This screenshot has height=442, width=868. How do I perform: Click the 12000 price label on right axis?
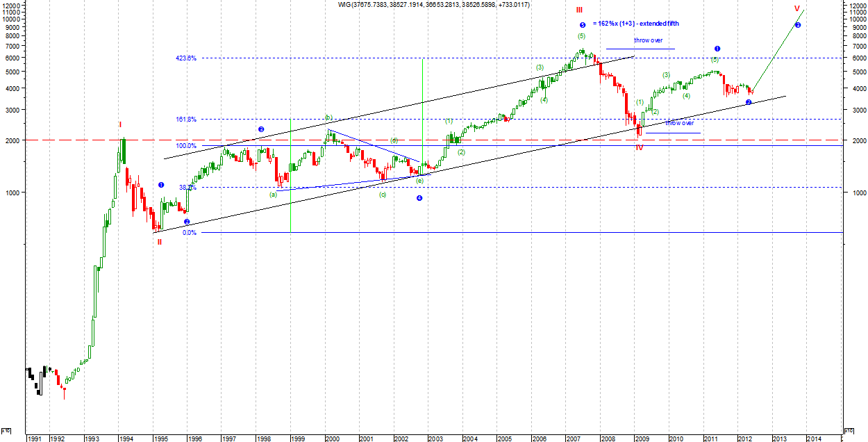click(x=855, y=5)
